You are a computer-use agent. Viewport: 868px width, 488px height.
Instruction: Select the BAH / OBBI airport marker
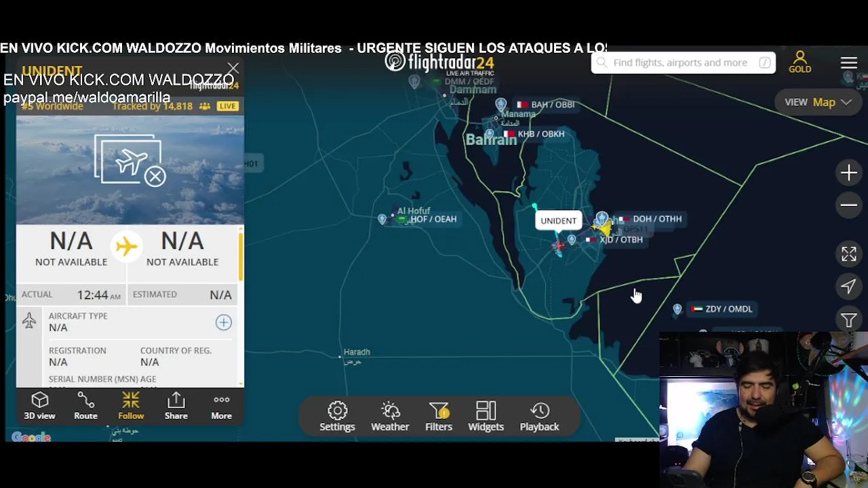[500, 104]
